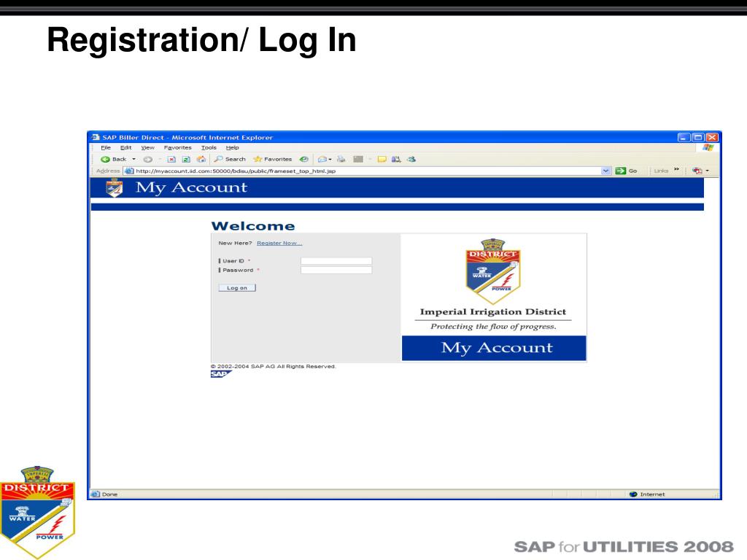
Task: Open the Tools menu
Action: (209, 147)
